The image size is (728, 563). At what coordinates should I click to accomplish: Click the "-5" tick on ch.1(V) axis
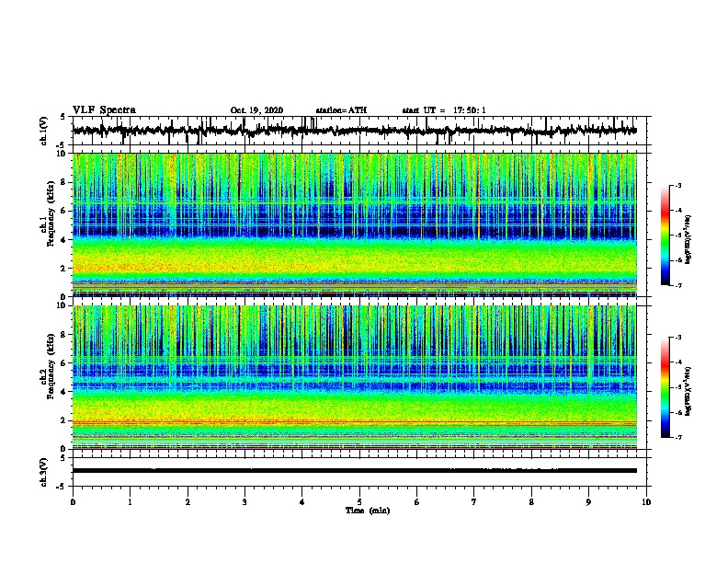[x=63, y=145]
